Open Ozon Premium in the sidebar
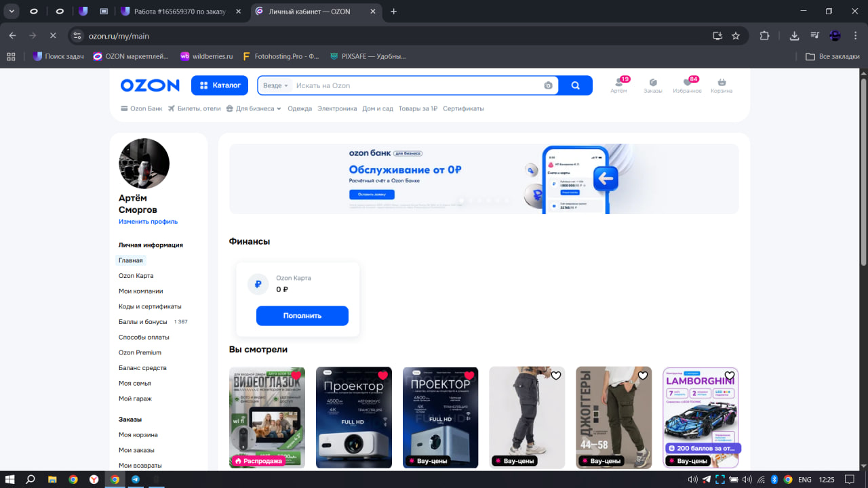Screen dimensions: 868x488 coord(140,352)
